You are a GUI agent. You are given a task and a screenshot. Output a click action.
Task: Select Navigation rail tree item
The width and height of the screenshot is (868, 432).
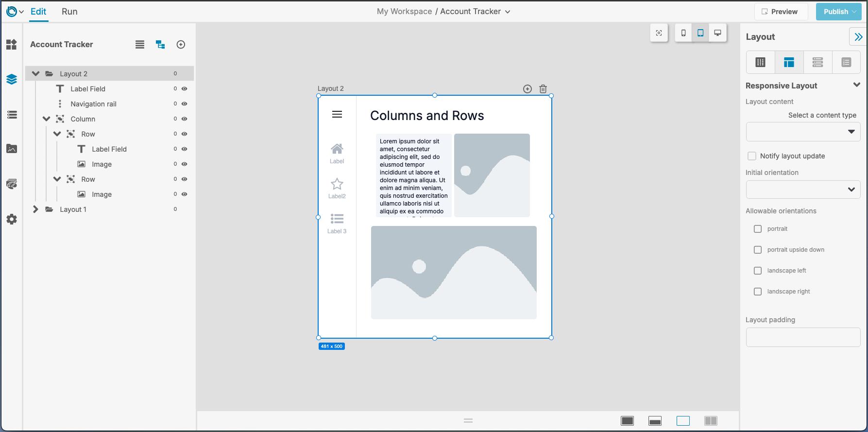click(93, 104)
